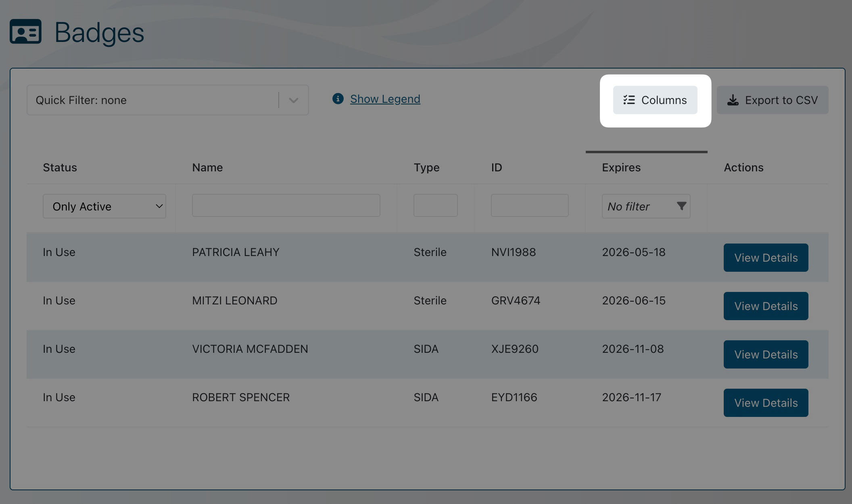
Task: Click the Type filter input field
Action: 435,205
